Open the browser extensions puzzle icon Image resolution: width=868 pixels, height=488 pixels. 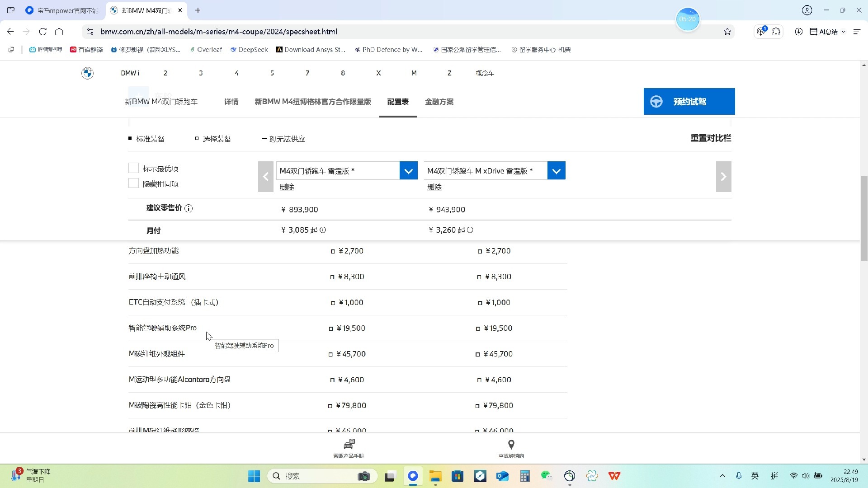(x=777, y=32)
